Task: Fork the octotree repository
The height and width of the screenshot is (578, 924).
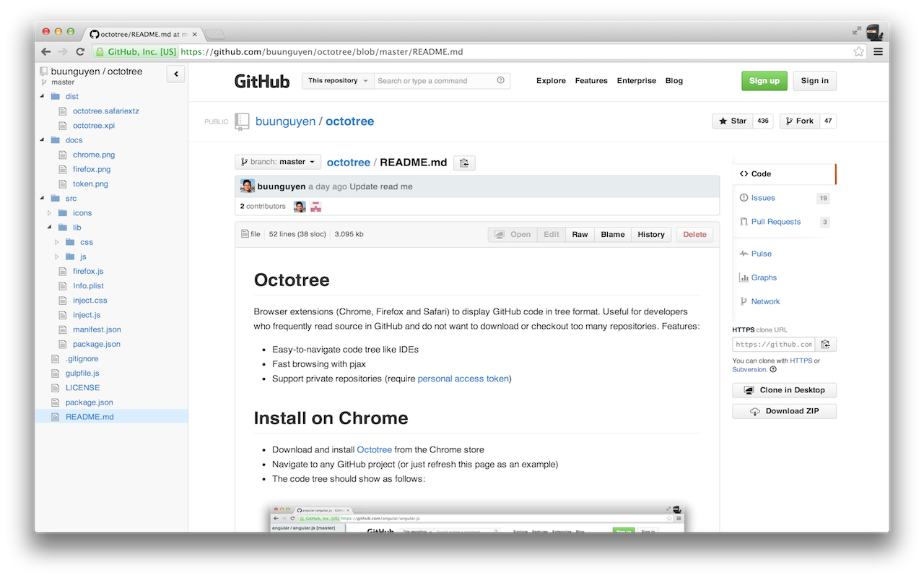Action: coord(798,121)
